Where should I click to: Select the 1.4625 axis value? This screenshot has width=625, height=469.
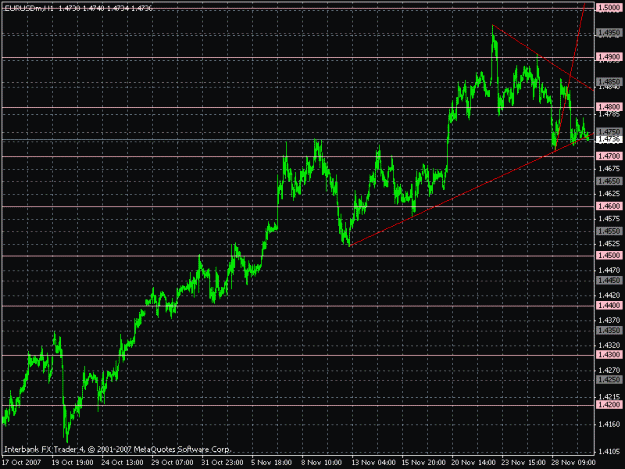click(609, 194)
